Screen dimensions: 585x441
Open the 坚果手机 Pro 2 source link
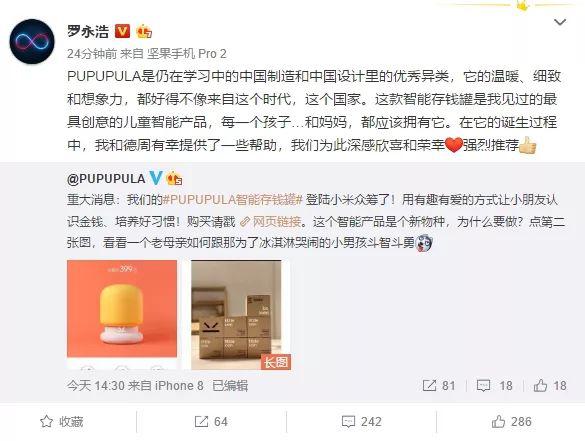pos(187,54)
